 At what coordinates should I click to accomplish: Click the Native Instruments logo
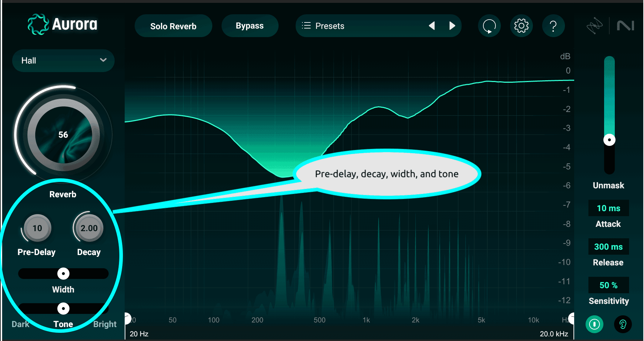[x=625, y=26]
